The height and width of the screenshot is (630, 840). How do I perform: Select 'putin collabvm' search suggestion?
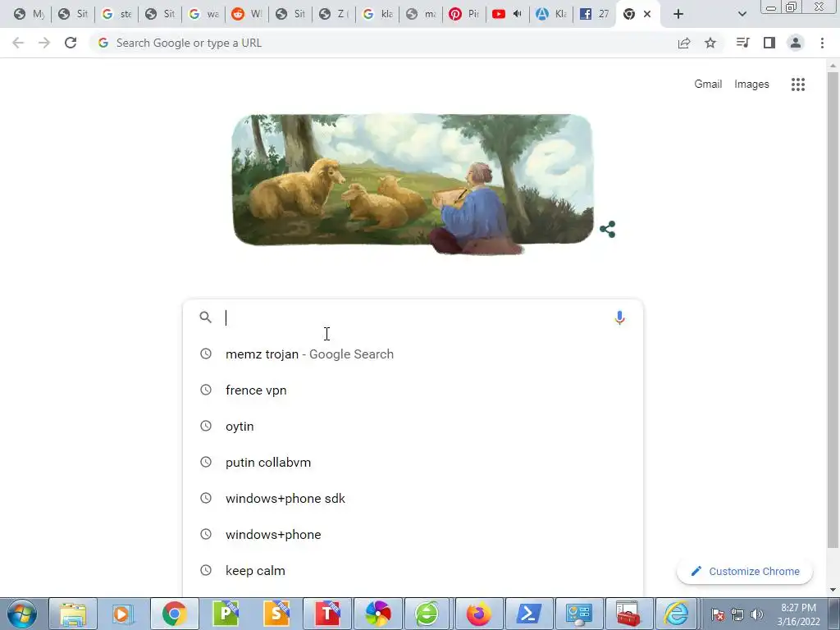point(413,463)
